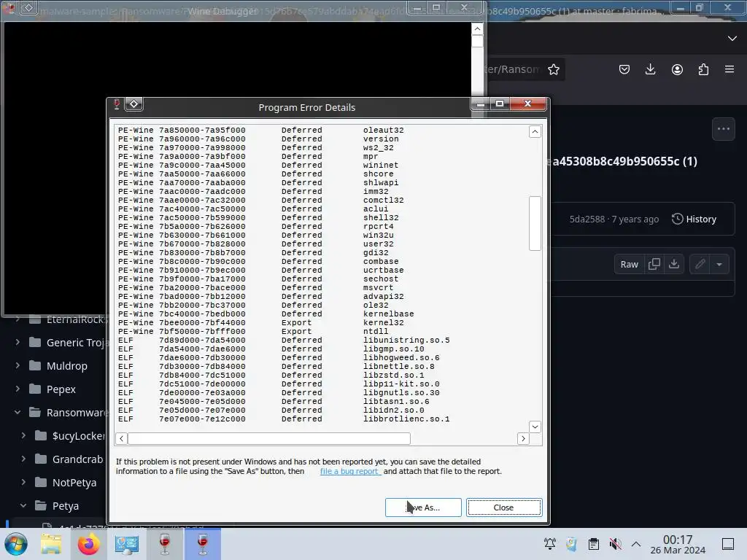Viewport: 747px width, 560px height.
Task: Open the system settings taskbar icon
Action: pos(127,544)
